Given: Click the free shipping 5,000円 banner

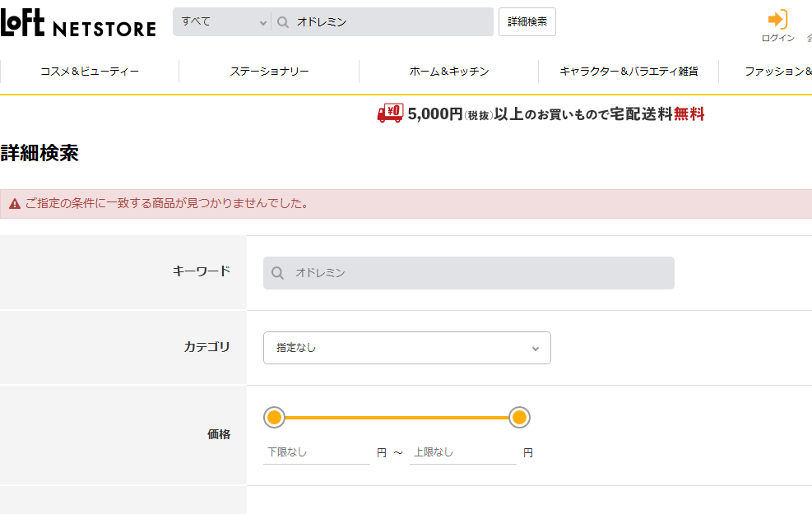Looking at the screenshot, I should (541, 113).
